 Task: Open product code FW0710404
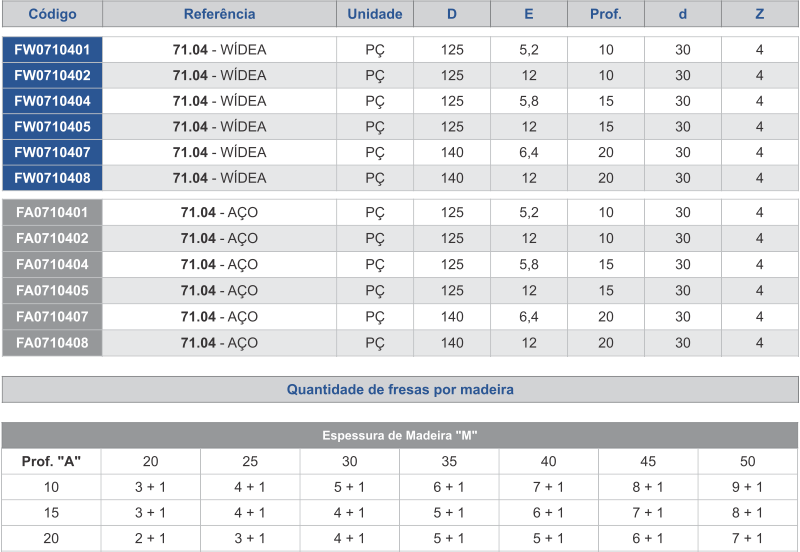pos(52,101)
